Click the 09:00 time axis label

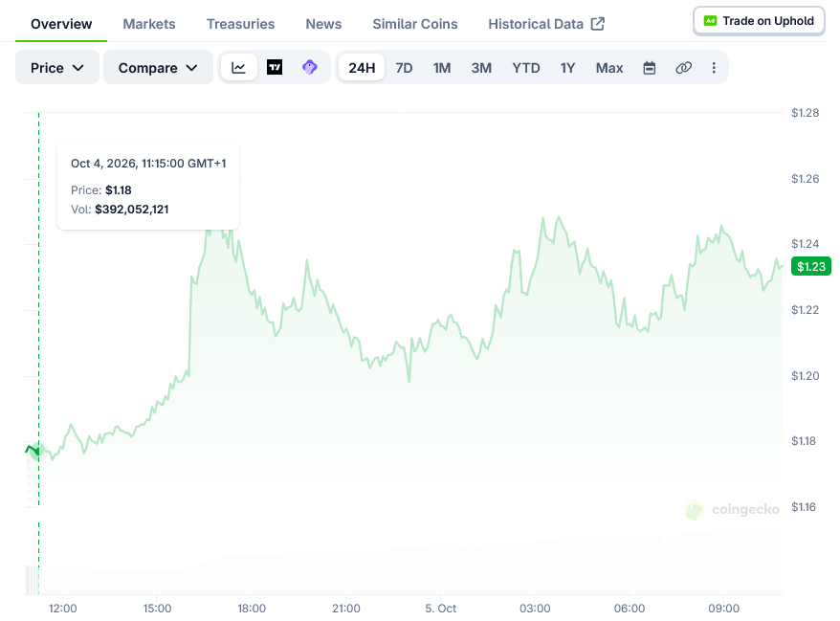[x=723, y=609]
